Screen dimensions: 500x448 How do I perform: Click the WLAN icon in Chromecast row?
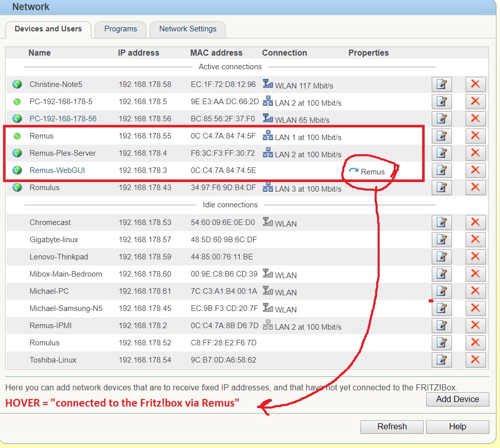tap(268, 221)
